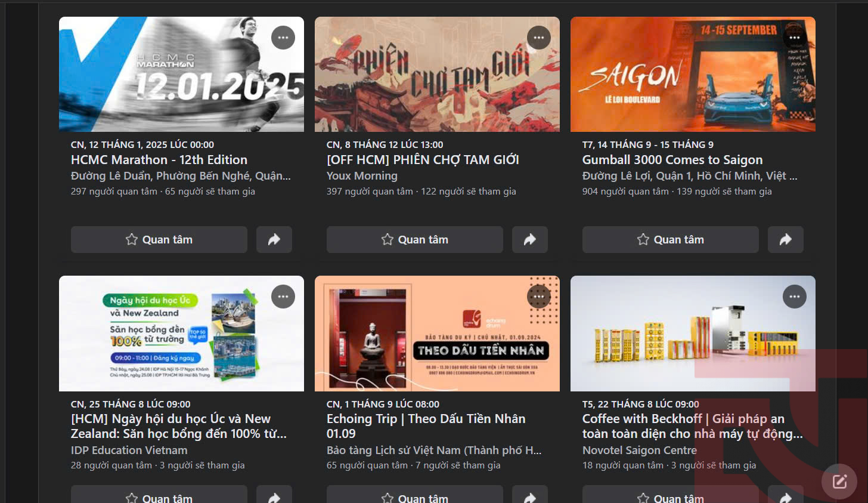Click date CN, 1 THÁNG 9 LÚC 08:00

[383, 404]
